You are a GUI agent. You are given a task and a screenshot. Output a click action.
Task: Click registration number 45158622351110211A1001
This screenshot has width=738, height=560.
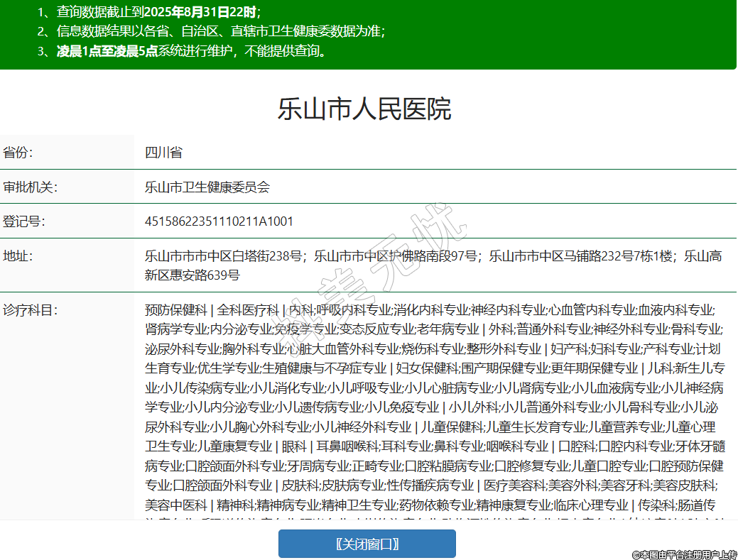[219, 221]
